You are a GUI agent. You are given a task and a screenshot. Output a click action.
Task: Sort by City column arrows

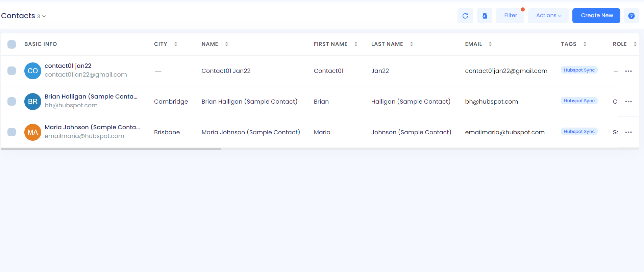tap(175, 44)
